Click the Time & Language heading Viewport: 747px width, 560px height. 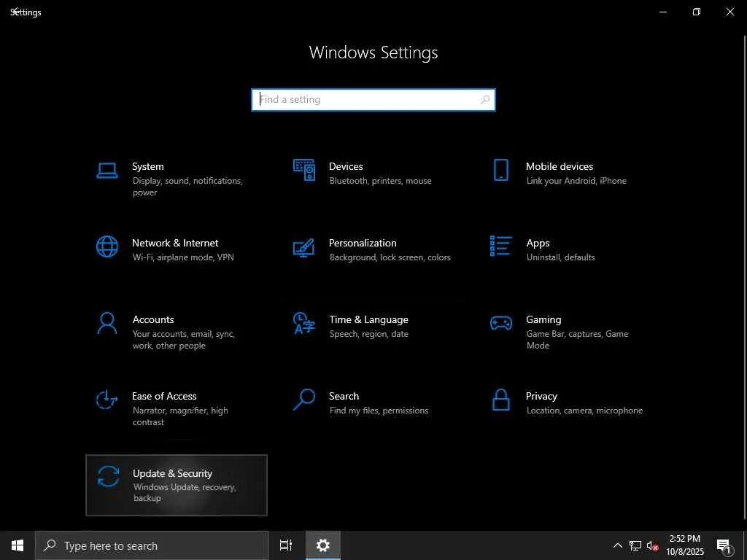coord(368,319)
